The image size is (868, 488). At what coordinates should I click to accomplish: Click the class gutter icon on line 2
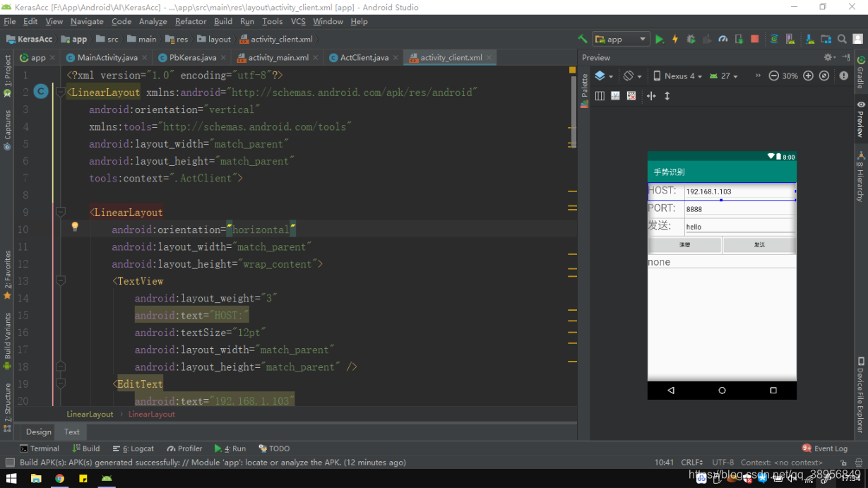point(41,91)
